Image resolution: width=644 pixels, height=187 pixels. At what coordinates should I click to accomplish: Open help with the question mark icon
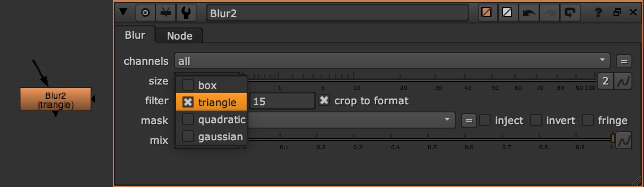598,13
